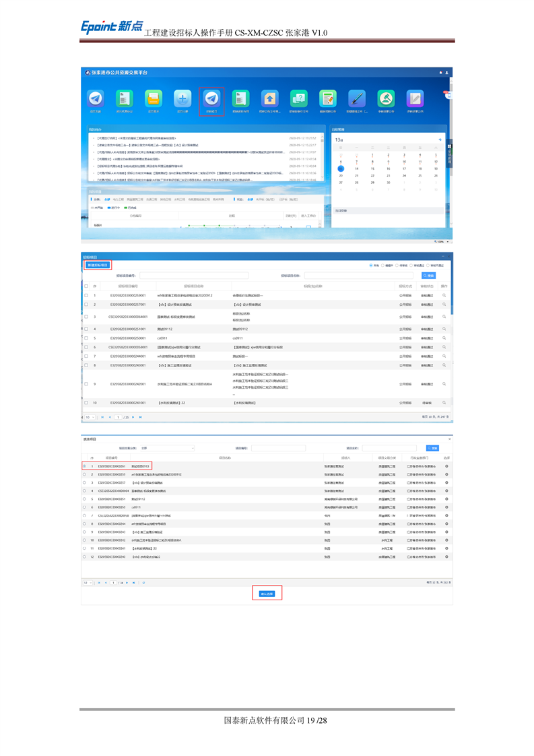Click the red-boxed paper plane dashboard icon
The image size is (534, 756).
click(211, 98)
